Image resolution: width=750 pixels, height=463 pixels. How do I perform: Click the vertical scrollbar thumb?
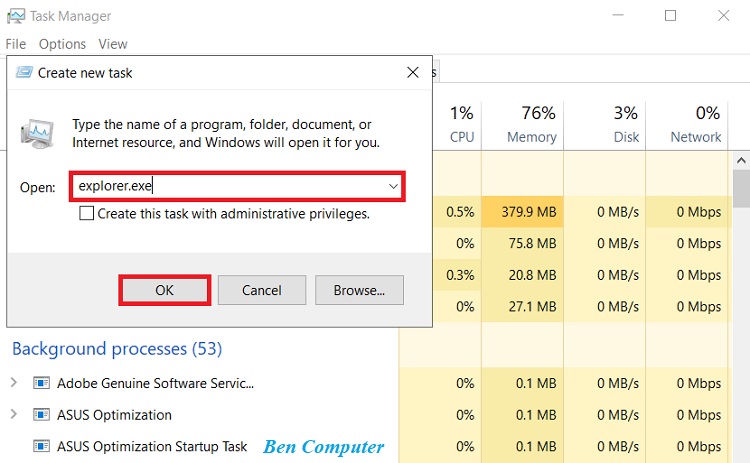pyautogui.click(x=741, y=187)
